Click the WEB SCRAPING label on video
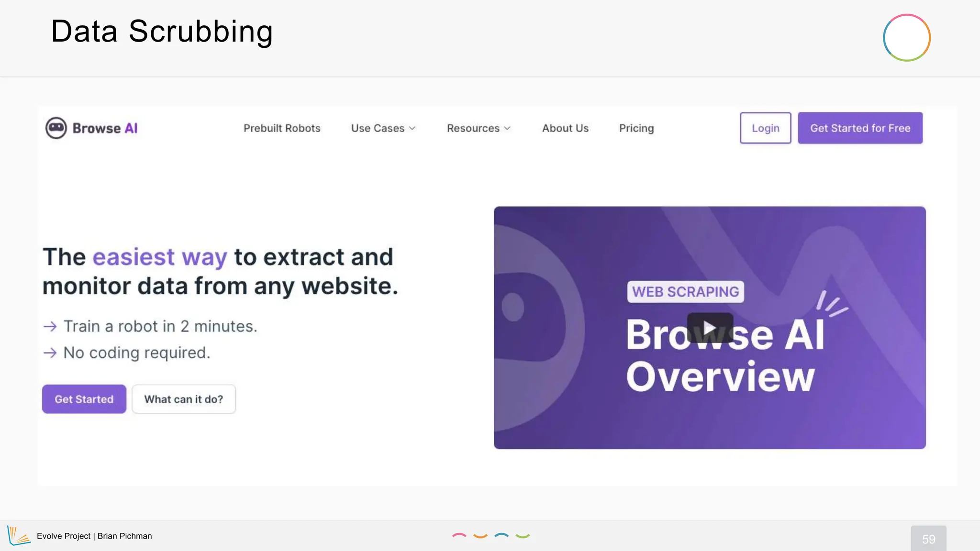The height and width of the screenshot is (551, 980). [x=686, y=292]
